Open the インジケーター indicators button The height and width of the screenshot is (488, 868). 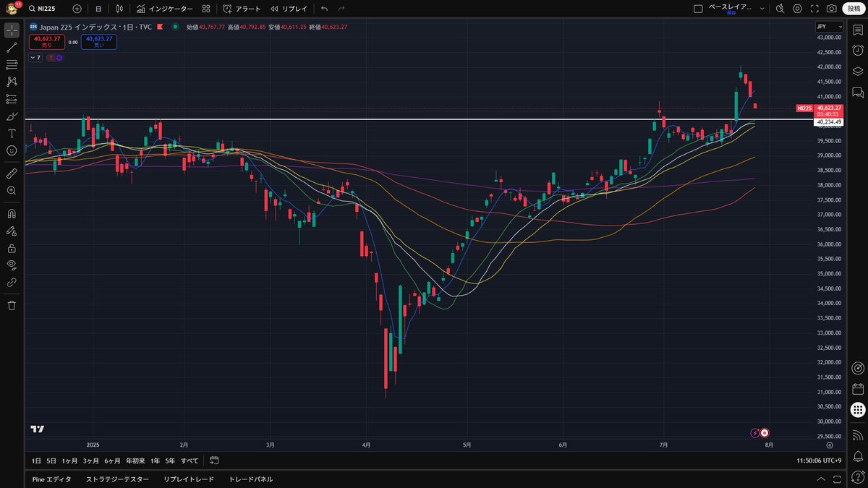tap(165, 9)
